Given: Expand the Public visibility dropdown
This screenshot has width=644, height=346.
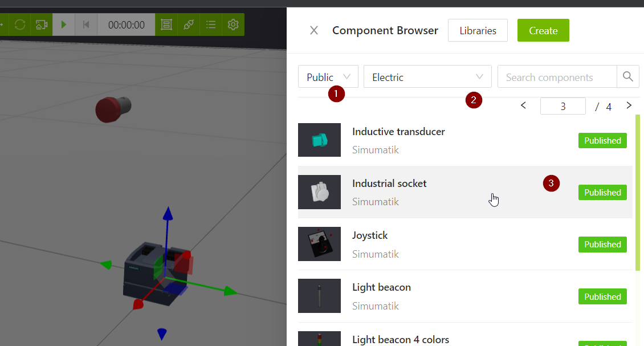Looking at the screenshot, I should point(328,77).
